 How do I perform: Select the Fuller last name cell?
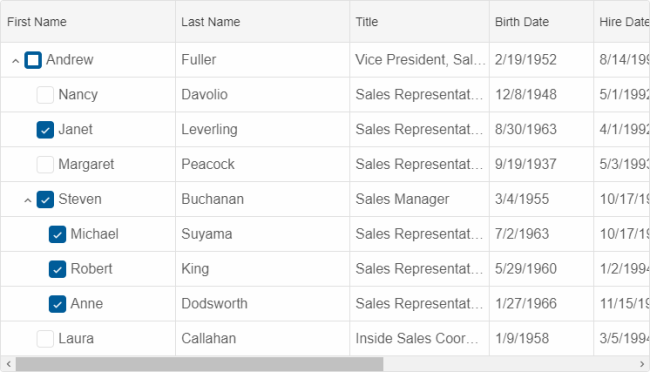click(262, 60)
